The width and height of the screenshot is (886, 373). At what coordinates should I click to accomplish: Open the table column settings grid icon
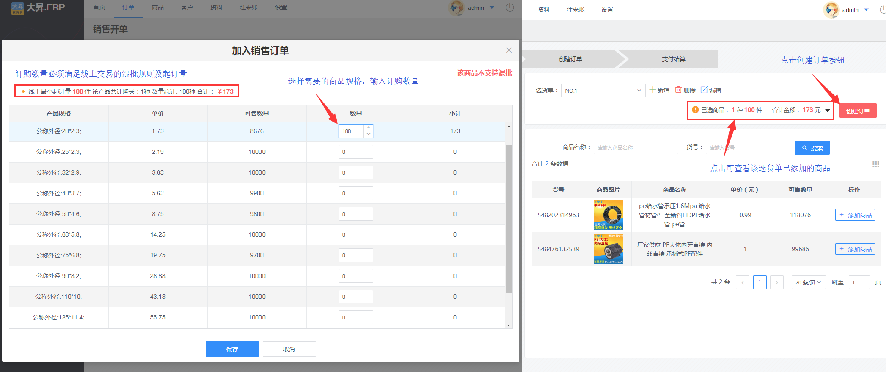click(x=876, y=164)
